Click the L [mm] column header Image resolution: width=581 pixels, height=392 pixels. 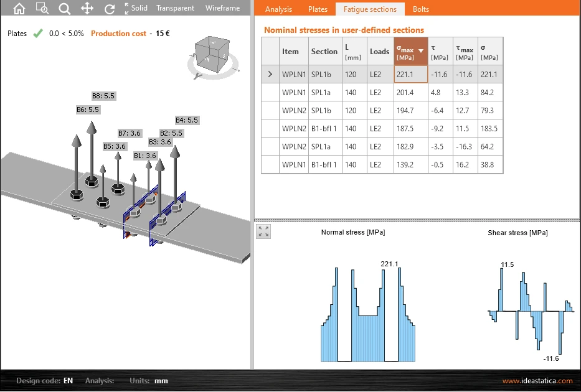point(354,52)
